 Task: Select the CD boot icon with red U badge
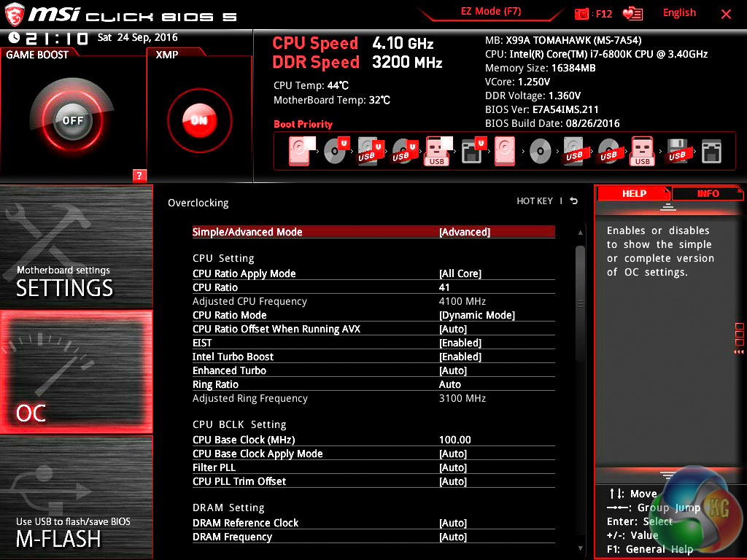click(337, 150)
